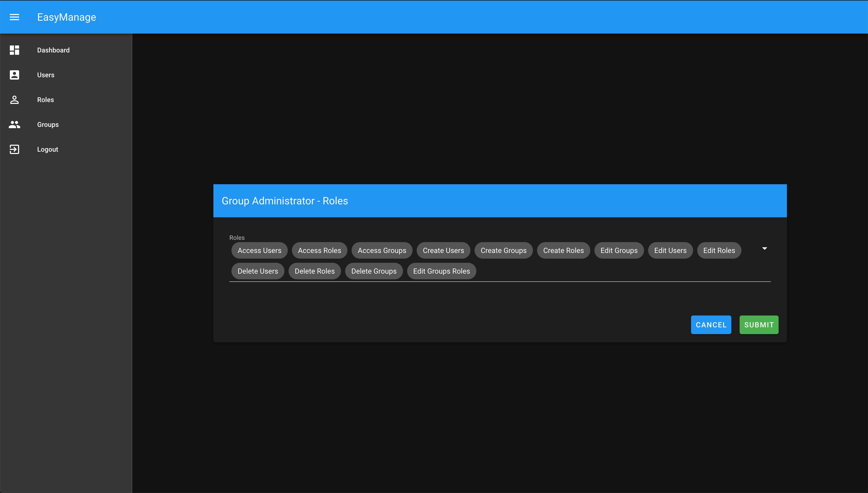Click the Roles person outline icon
The image size is (868, 493).
point(14,100)
